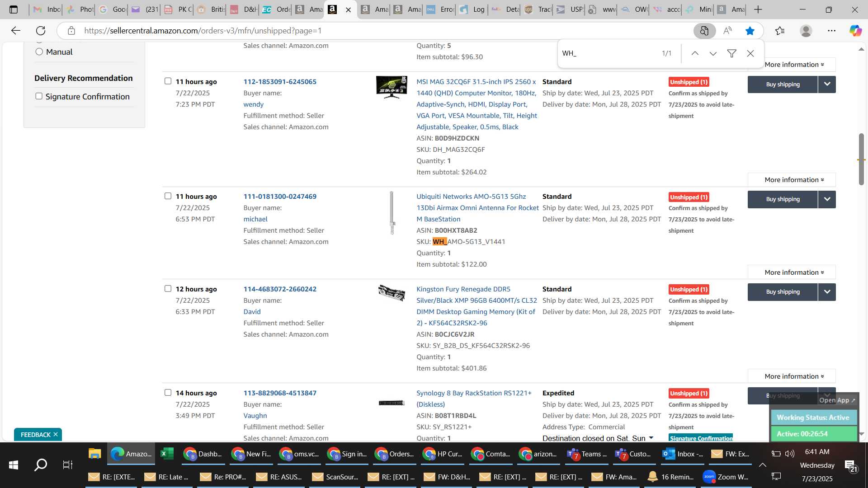868x488 pixels.
Task: Open the Read aloud icon
Action: coord(727,31)
